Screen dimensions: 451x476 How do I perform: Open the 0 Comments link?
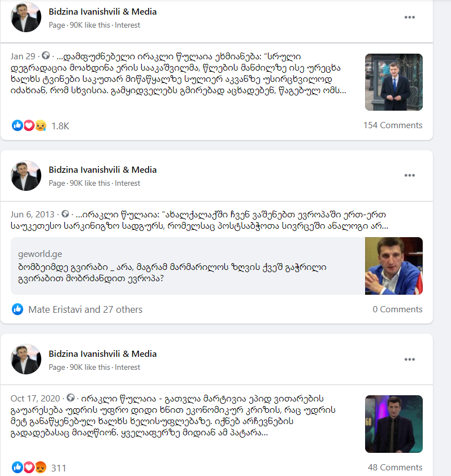[397, 309]
